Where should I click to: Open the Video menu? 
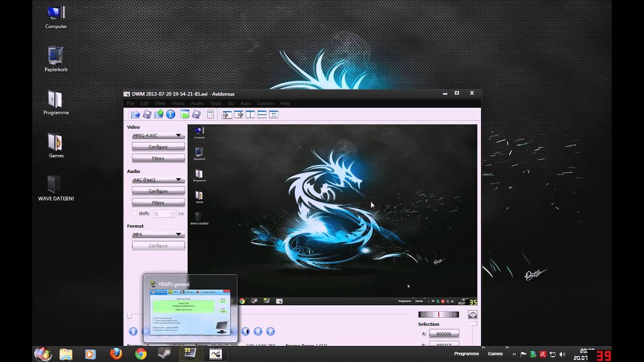click(x=178, y=104)
